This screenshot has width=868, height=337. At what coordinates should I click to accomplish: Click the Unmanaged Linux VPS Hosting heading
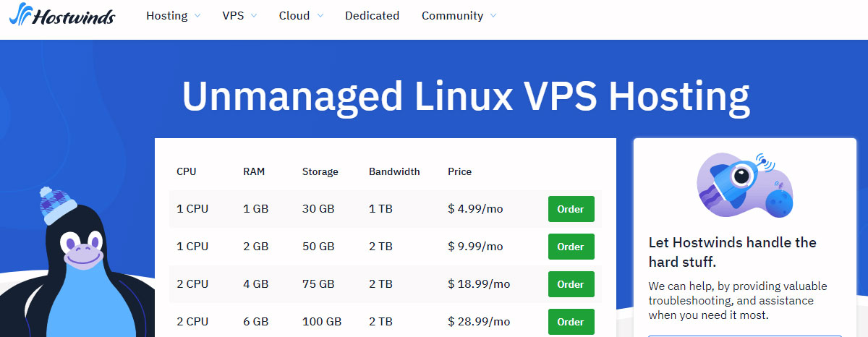coord(466,97)
